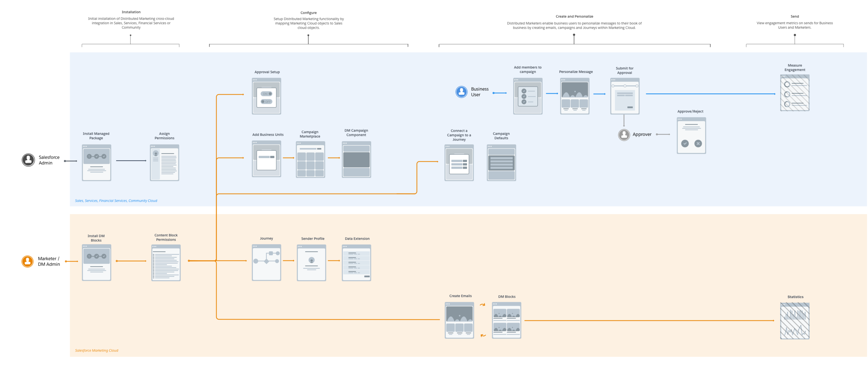The width and height of the screenshot is (868, 383).
Task: Click Sales, Services, Financial Services, Community Cloud label
Action: (x=116, y=201)
